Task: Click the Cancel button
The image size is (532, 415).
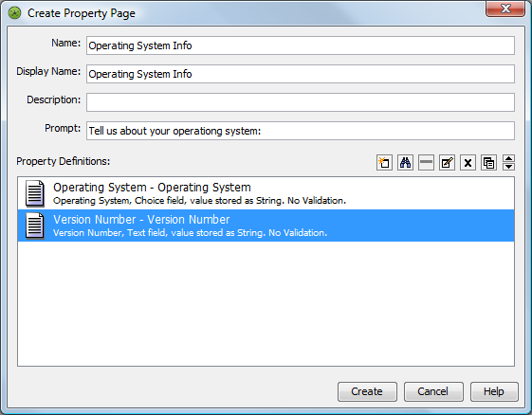Action: click(x=433, y=391)
